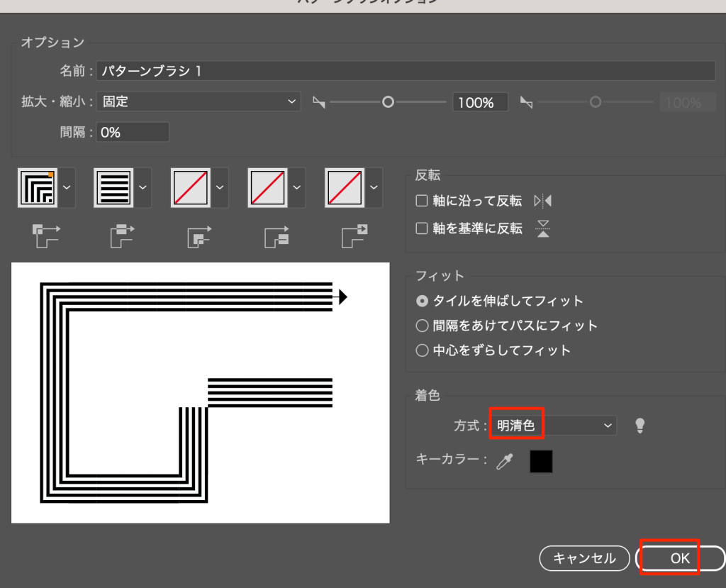Click the flip across axis icon

pyautogui.click(x=543, y=228)
